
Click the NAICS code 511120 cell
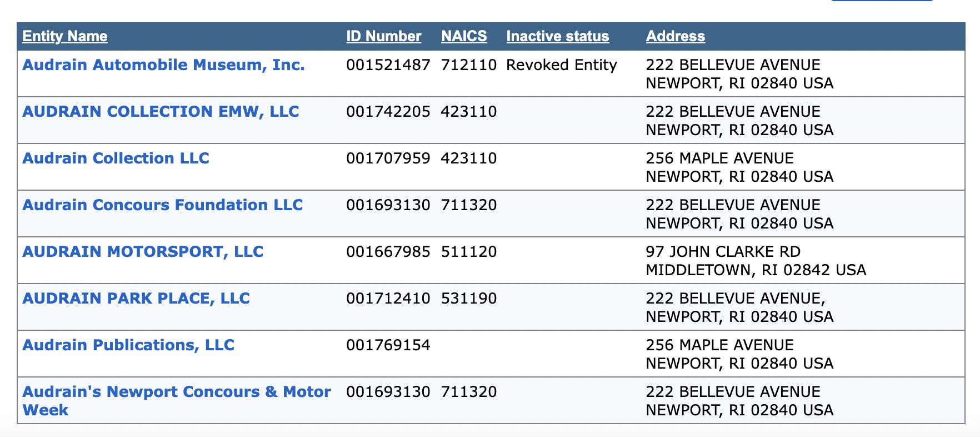(x=468, y=252)
